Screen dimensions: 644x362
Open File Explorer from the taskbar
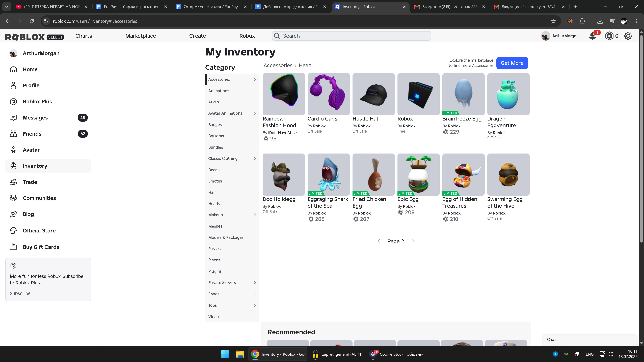pos(240,354)
